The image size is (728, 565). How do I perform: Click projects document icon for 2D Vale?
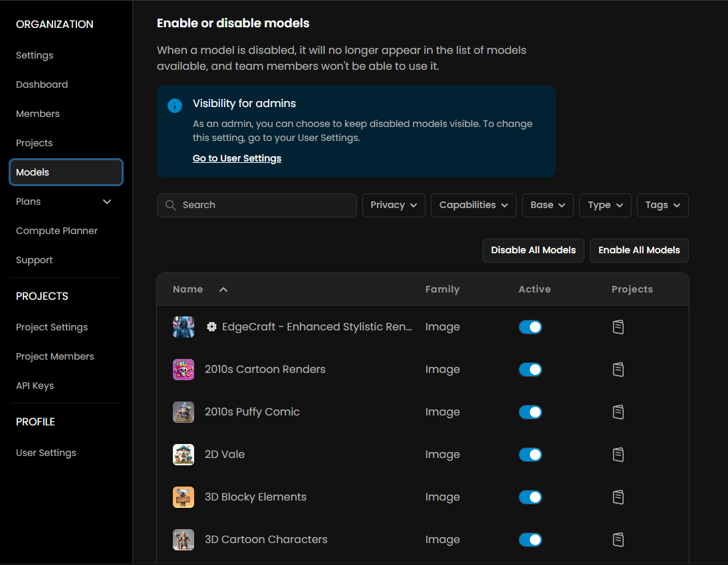[x=618, y=455]
